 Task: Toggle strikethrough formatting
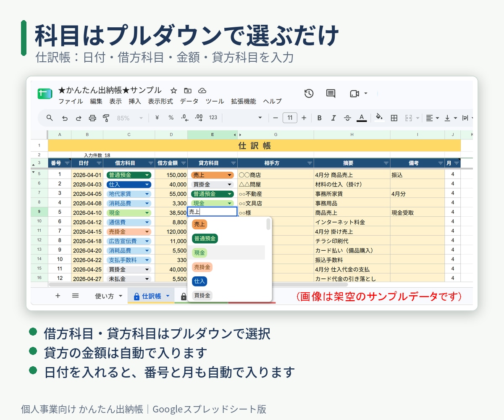tap(347, 118)
